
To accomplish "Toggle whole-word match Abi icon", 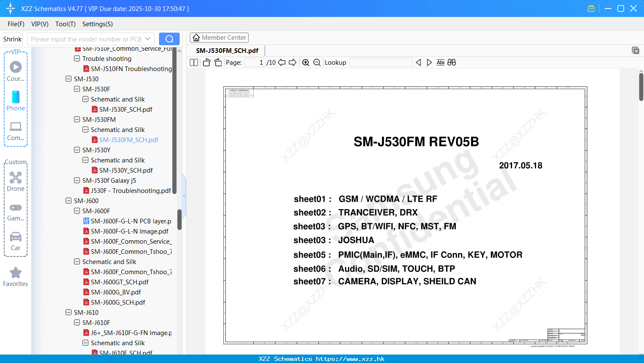I will click(x=440, y=63).
